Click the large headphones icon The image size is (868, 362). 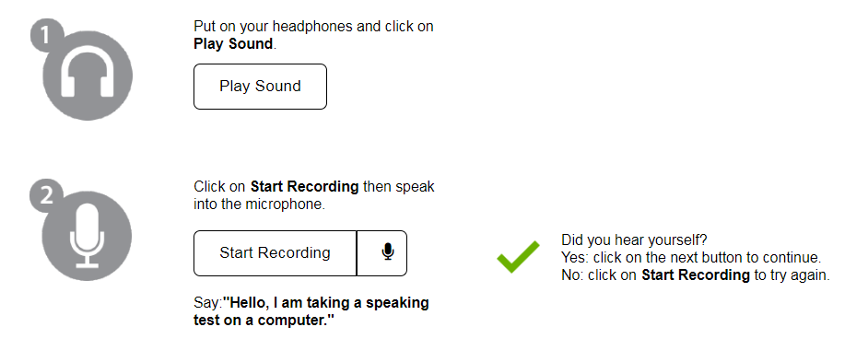88,76
